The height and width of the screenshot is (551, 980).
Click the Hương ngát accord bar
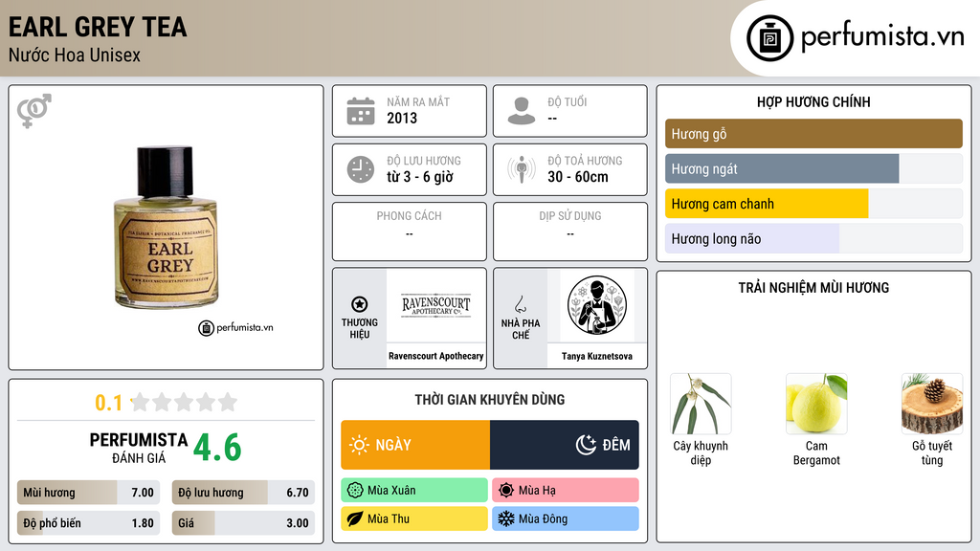click(x=813, y=168)
